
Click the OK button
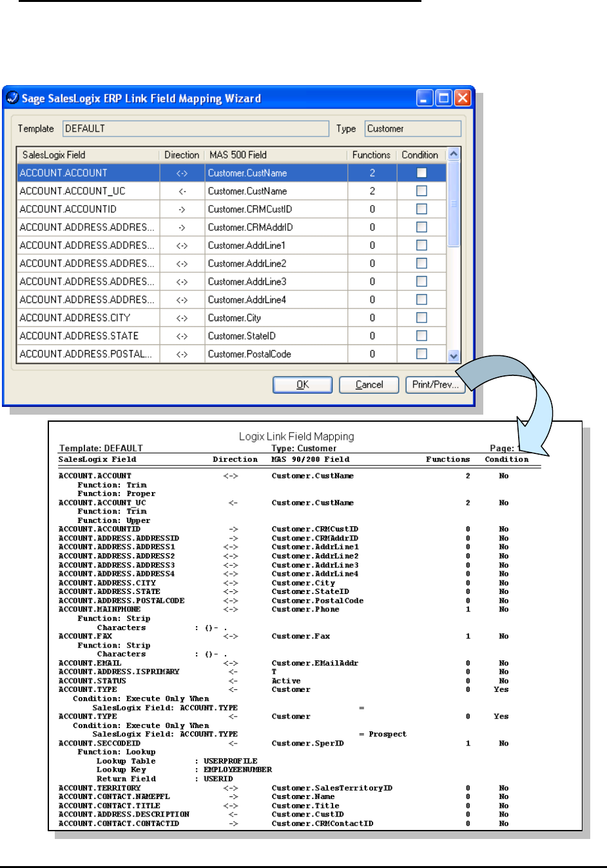(303, 384)
